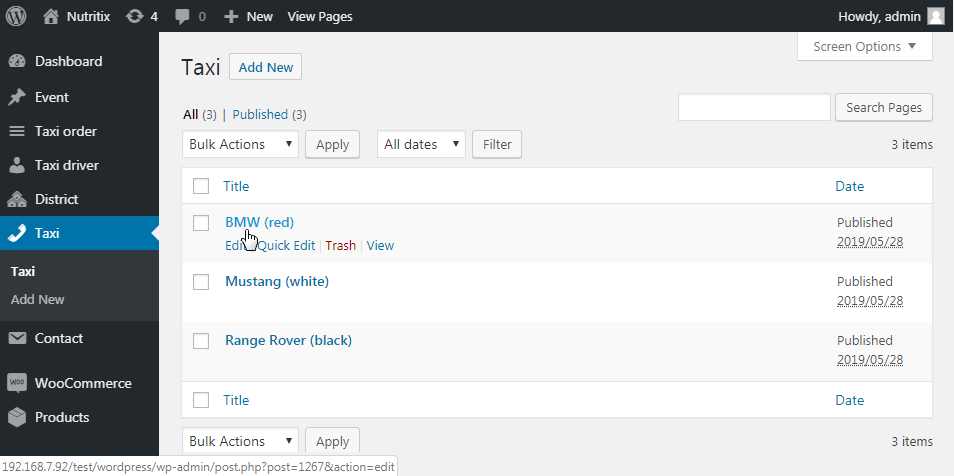Click the Taxi driver person icon
This screenshot has height=476, width=954.
[17, 166]
